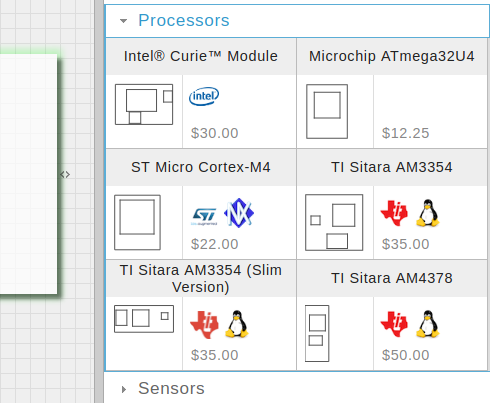
Task: Select the Microchip ATmega32U4 board thumbnail
Action: [x=327, y=111]
